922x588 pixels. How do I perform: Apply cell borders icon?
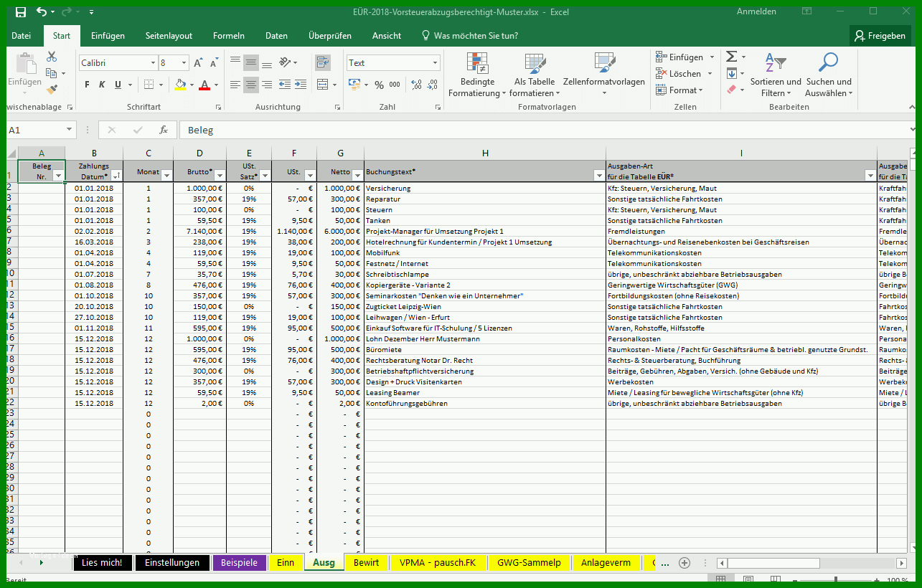click(x=149, y=85)
